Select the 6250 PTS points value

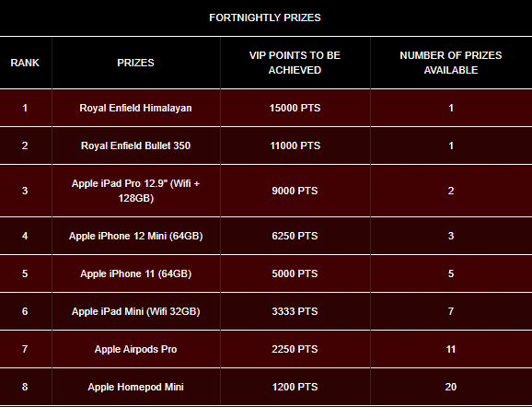tap(295, 236)
